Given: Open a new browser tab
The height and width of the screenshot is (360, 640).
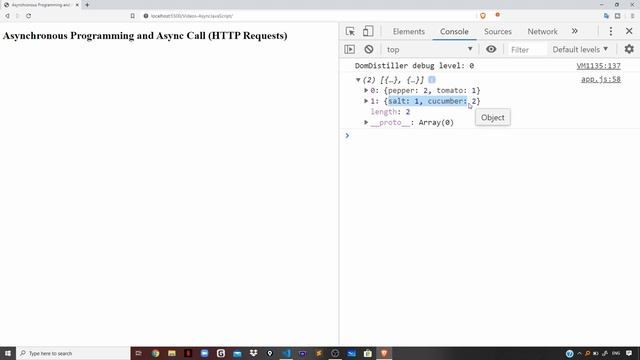Looking at the screenshot, I should [x=87, y=5].
